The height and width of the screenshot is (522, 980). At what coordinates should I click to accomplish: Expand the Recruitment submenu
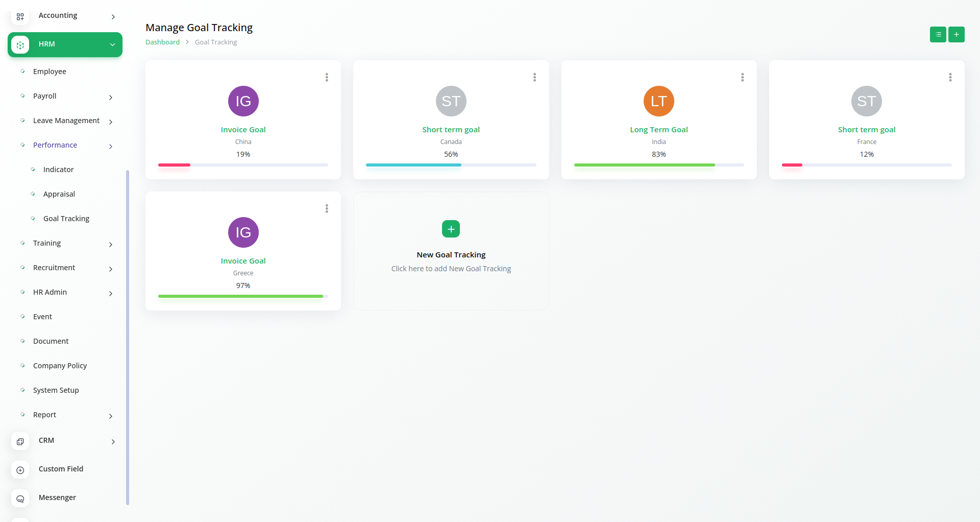tap(111, 269)
